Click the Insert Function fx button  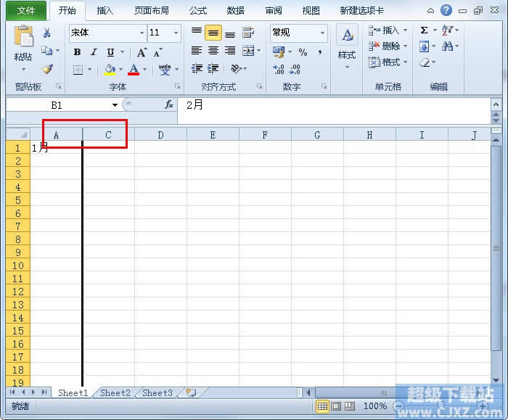(169, 104)
